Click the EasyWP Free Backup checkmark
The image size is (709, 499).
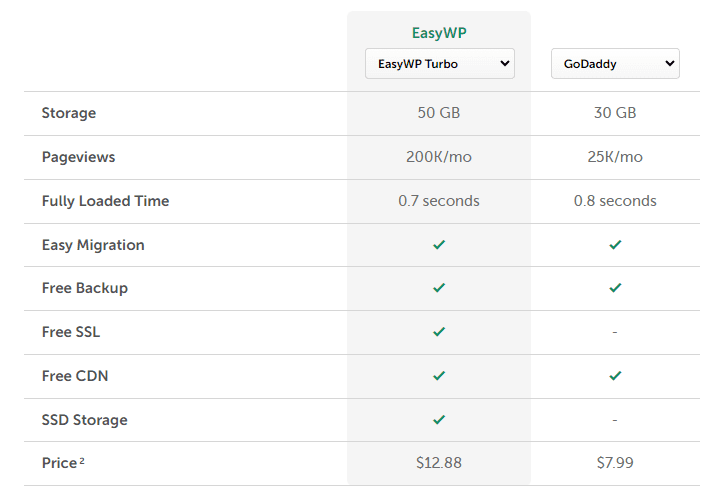[439, 287]
